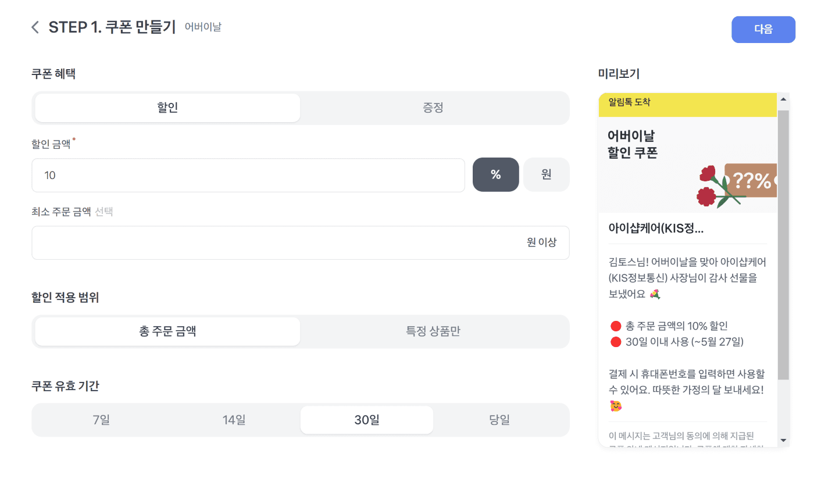Select 총 주문 금액 discount scope
This screenshot has height=504, width=814.
point(166,331)
